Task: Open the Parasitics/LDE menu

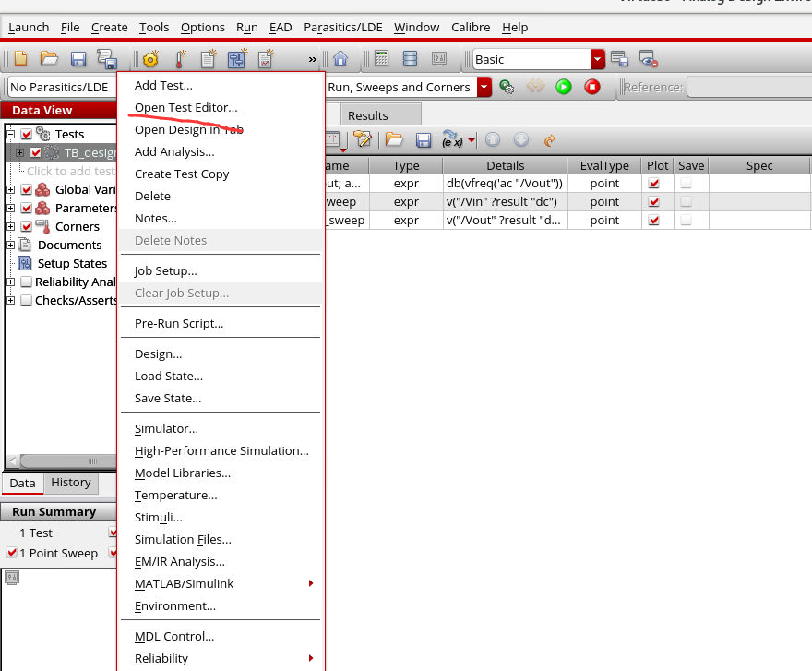Action: point(343,27)
